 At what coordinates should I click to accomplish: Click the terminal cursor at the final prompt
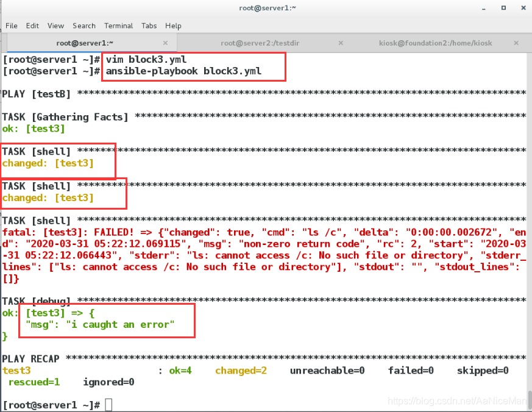(x=108, y=405)
